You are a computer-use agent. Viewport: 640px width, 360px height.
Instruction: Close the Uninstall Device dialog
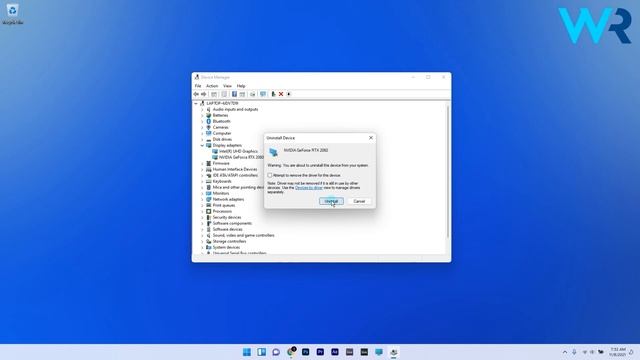tap(371, 138)
